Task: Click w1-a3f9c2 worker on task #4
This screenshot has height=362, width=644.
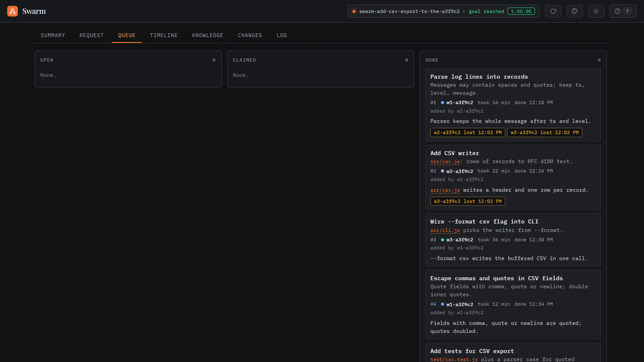Action: point(460,304)
